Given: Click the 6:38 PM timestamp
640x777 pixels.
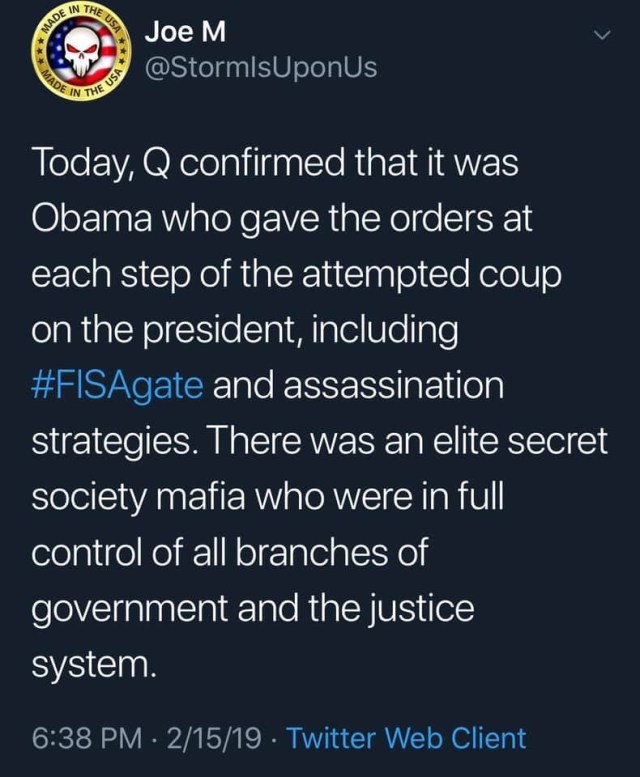Looking at the screenshot, I should 87,738.
